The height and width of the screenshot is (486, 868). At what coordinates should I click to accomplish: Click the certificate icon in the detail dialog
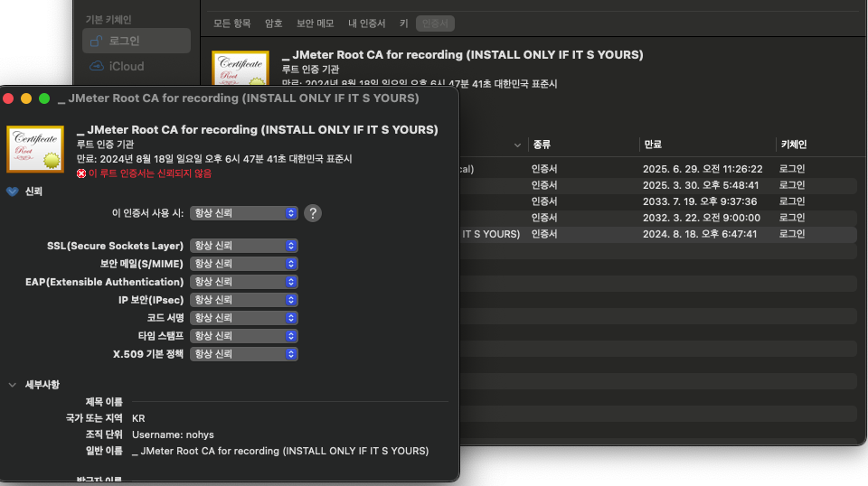coord(35,149)
